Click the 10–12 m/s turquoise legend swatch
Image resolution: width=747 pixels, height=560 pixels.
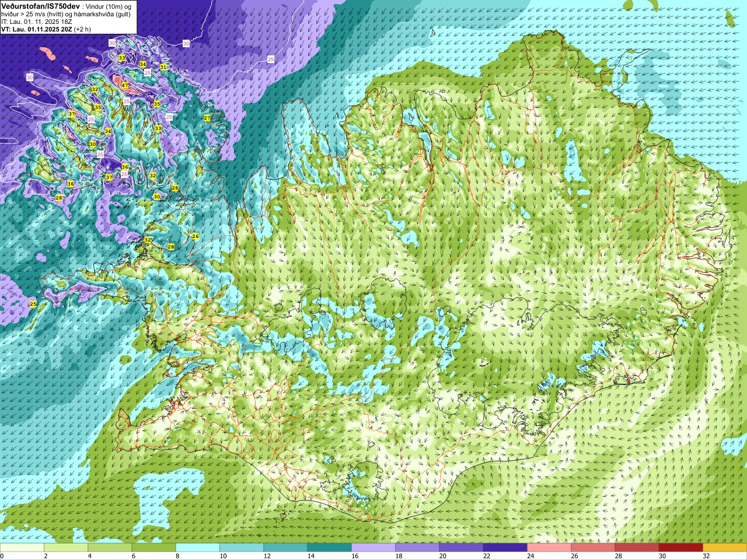click(x=242, y=548)
